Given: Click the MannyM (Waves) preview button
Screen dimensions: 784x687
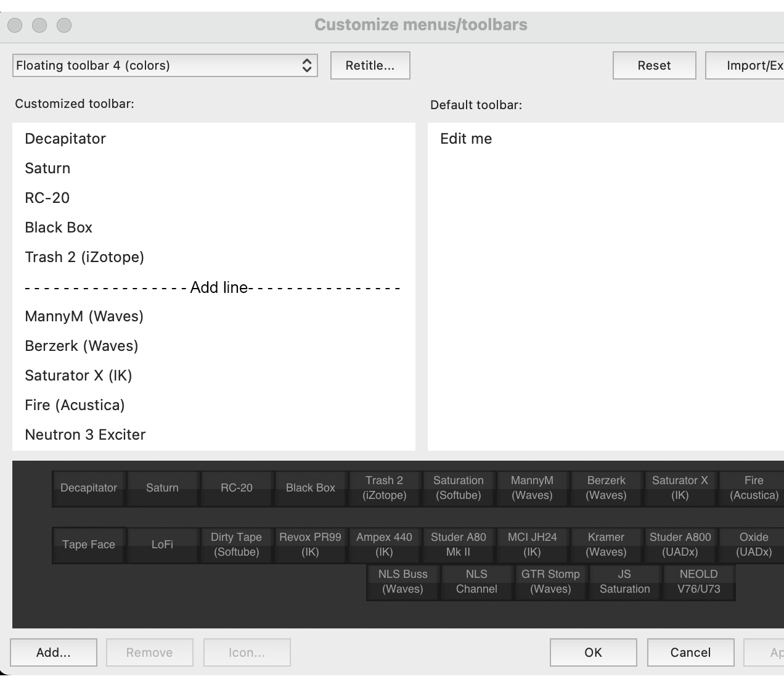Looking at the screenshot, I should pos(533,488).
